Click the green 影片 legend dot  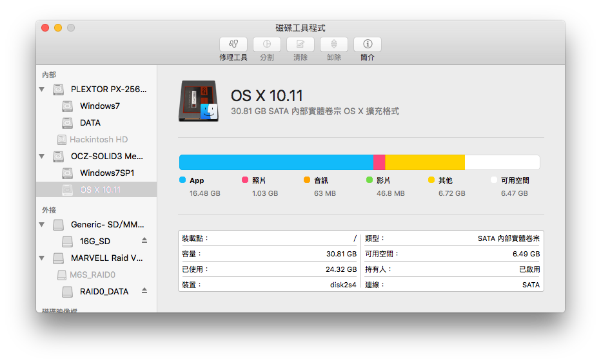[369, 180]
